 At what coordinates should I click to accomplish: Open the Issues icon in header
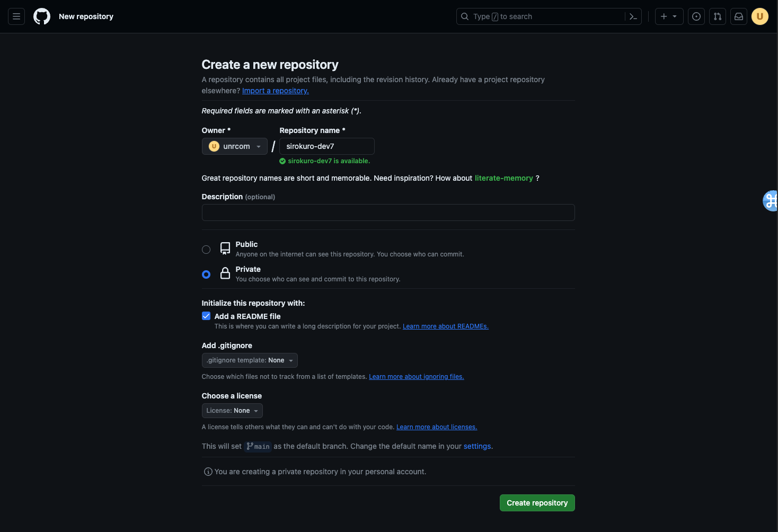(x=696, y=16)
